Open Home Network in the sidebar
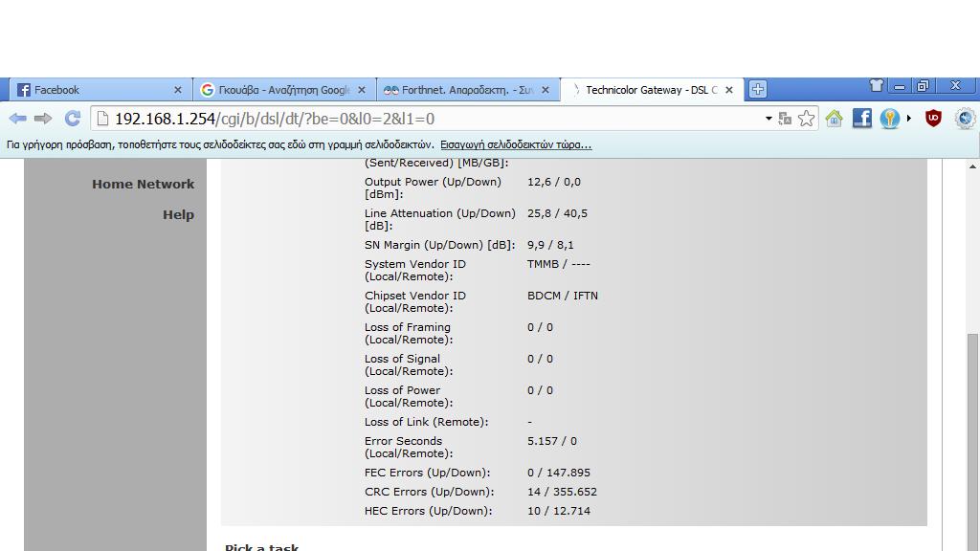 [x=144, y=185]
